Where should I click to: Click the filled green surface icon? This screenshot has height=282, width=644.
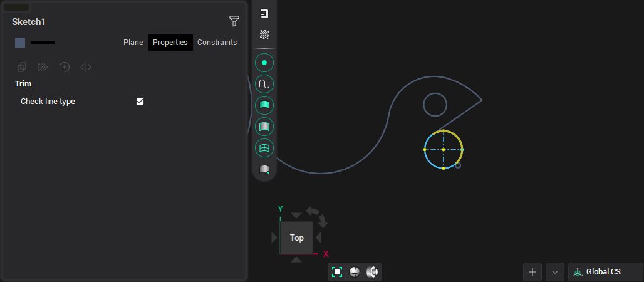(264, 105)
